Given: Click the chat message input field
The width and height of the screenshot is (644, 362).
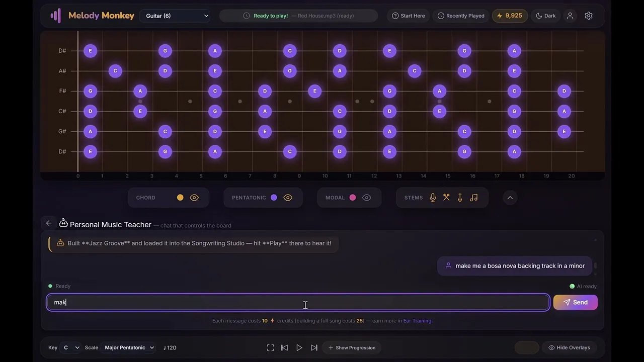Looking at the screenshot, I should 298,302.
